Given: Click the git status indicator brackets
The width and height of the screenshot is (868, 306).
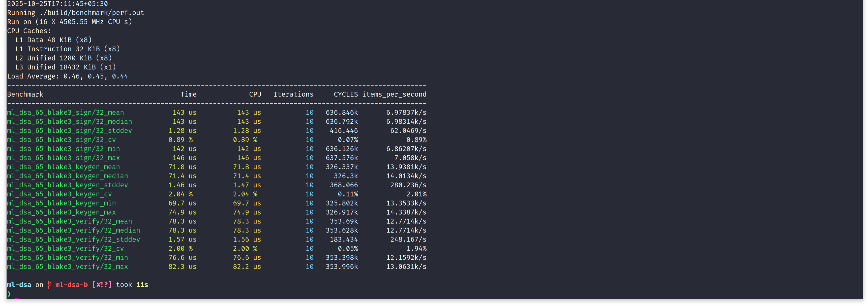Looking at the screenshot, I should (101, 285).
